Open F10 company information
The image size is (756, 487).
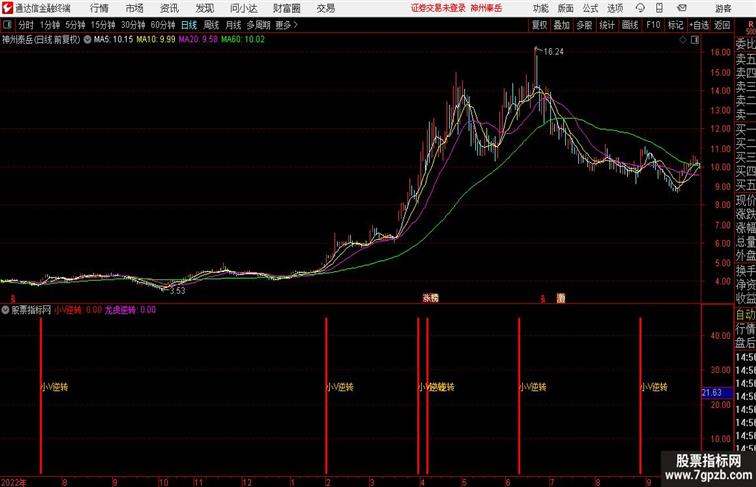[653, 25]
